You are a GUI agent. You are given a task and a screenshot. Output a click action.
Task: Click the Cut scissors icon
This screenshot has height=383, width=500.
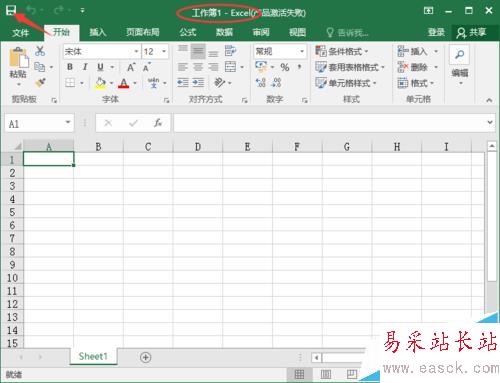coord(40,51)
